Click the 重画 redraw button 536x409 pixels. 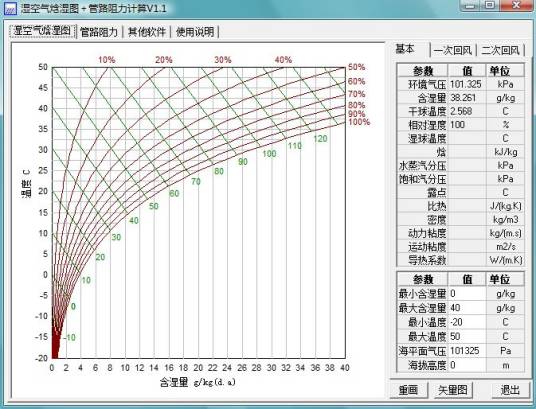click(408, 390)
